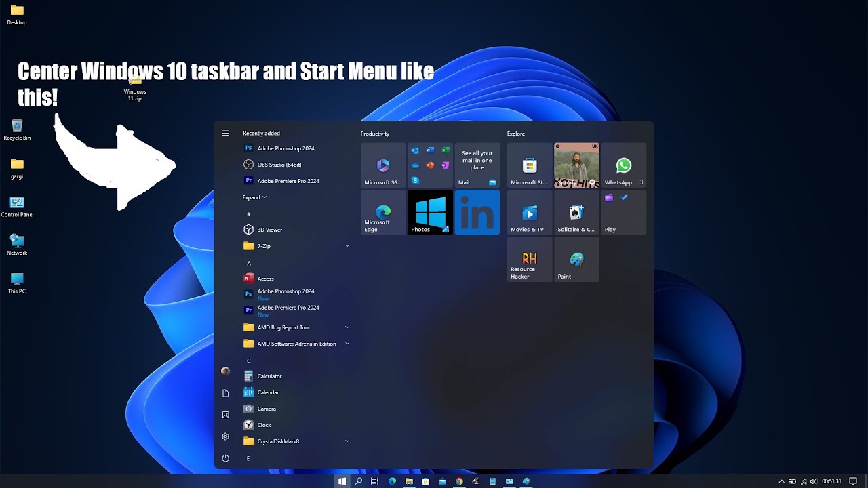Select the Recycle Bin desktop icon
The width and height of the screenshot is (868, 488).
point(17,129)
